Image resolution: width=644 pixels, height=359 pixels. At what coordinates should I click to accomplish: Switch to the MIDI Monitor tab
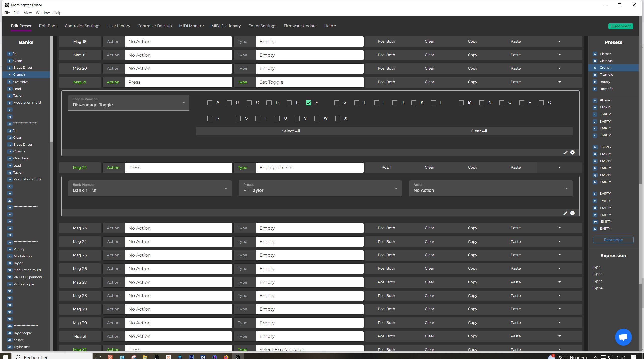191,26
